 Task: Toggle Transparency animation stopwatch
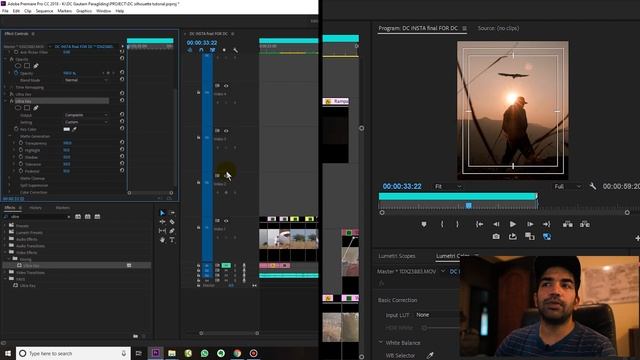point(20,143)
